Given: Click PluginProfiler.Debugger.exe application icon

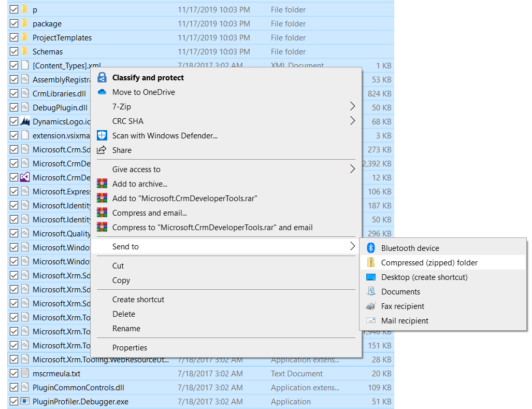Looking at the screenshot, I should point(25,401).
